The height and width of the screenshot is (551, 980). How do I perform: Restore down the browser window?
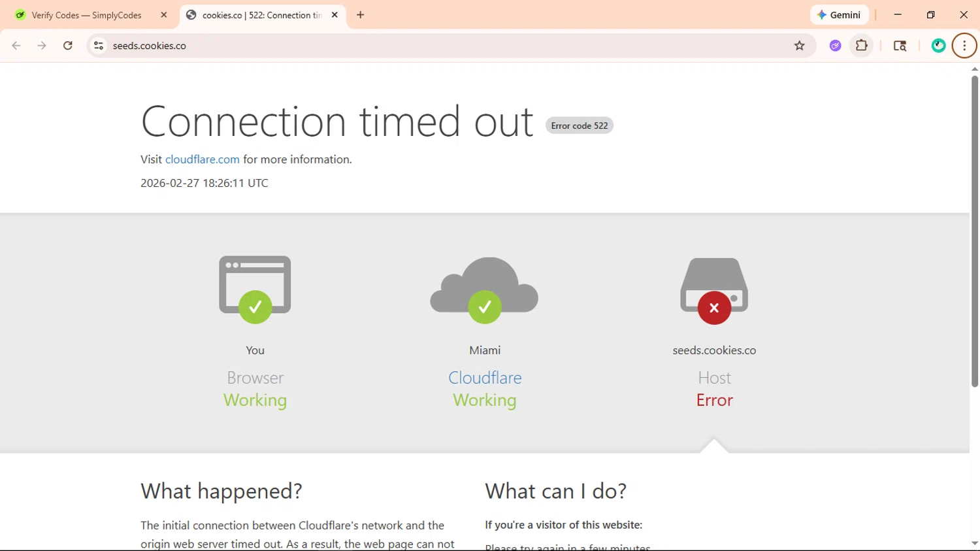coord(931,14)
